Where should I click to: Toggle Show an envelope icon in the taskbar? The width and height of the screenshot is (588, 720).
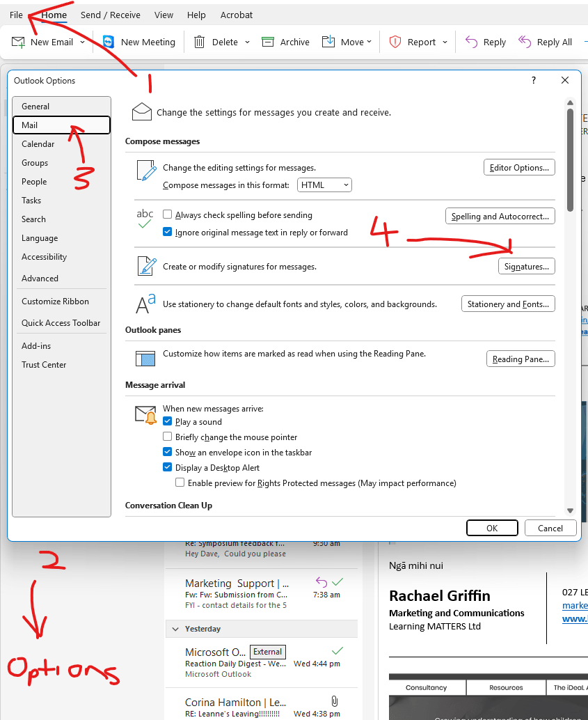tap(168, 452)
